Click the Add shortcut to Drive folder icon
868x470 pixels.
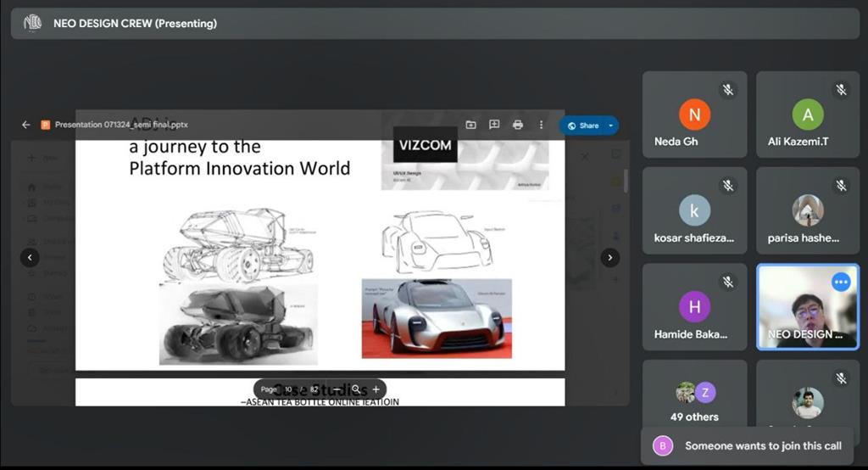[470, 125]
